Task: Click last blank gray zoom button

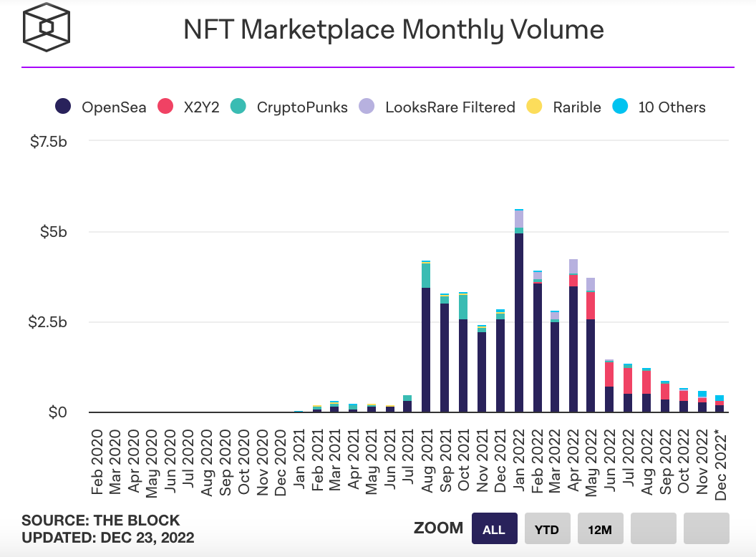Action: click(x=707, y=528)
